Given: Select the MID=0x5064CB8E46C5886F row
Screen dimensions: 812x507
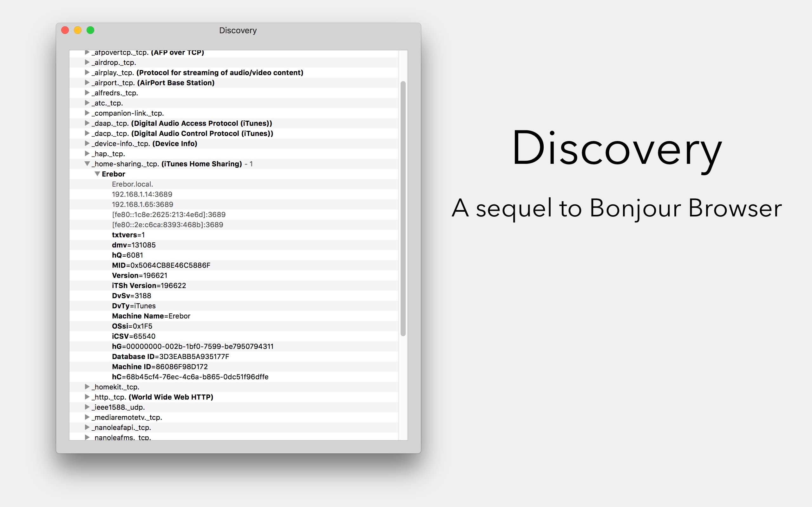Looking at the screenshot, I should [161, 265].
